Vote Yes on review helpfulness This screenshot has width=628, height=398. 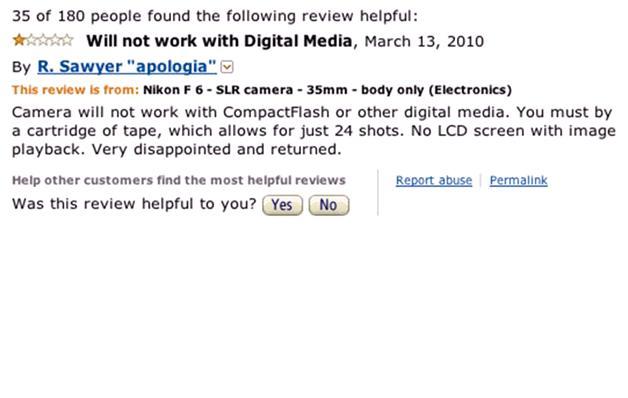point(282,205)
